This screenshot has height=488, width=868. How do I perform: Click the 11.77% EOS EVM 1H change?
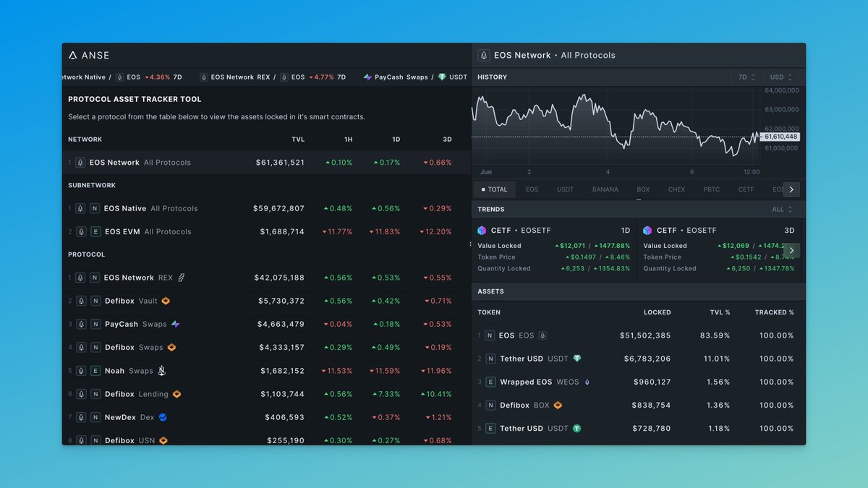point(336,232)
